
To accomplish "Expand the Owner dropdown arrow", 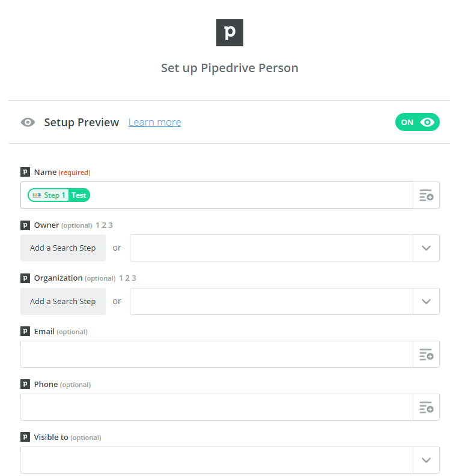I will point(426,248).
